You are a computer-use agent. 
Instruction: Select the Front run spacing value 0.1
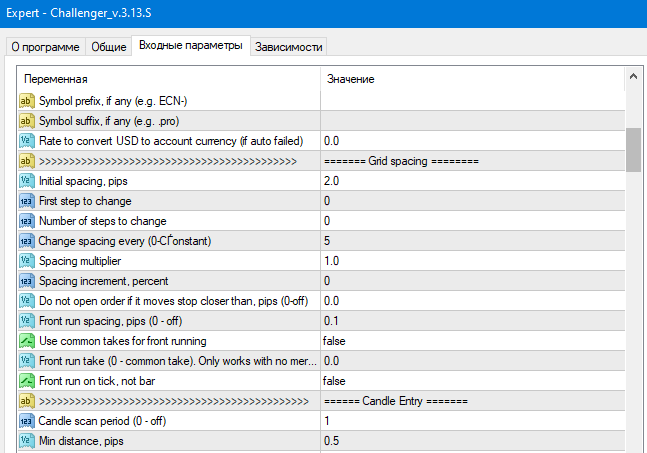coord(331,321)
